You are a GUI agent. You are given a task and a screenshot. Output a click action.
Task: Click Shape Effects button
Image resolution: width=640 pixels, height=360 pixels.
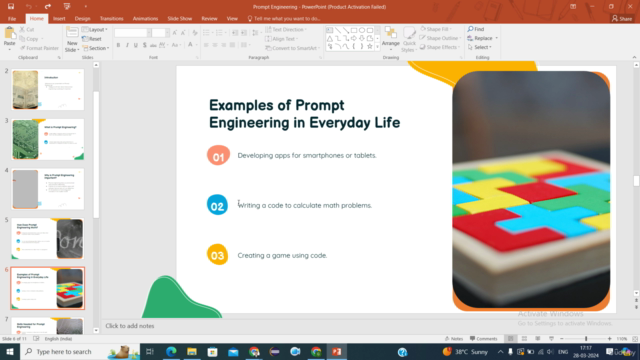pos(440,47)
